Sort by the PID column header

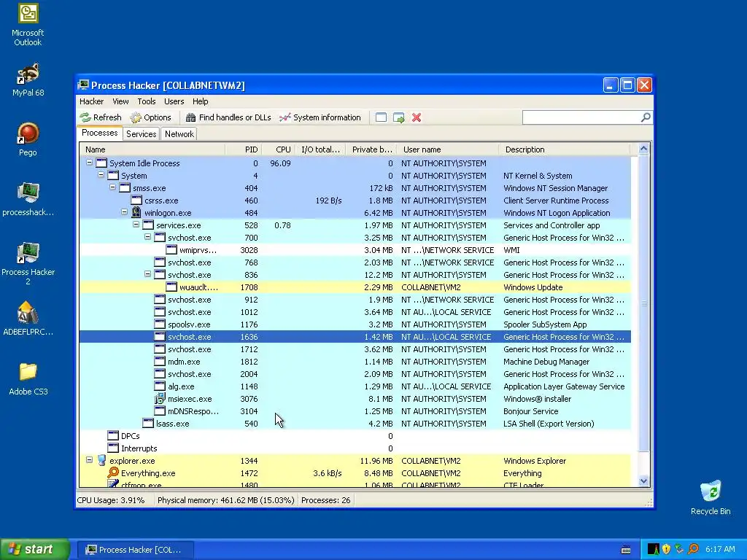(244, 149)
